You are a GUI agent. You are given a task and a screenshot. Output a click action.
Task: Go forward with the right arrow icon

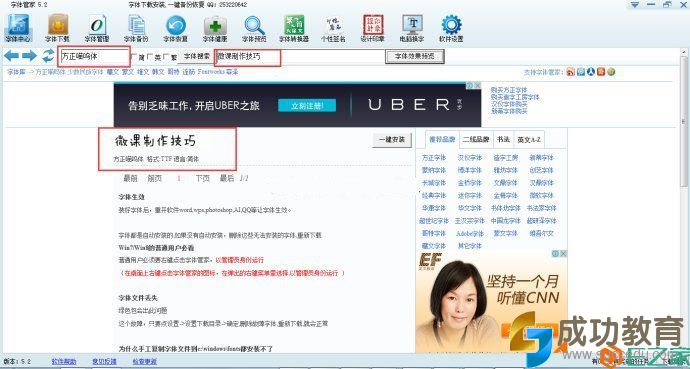(29, 56)
